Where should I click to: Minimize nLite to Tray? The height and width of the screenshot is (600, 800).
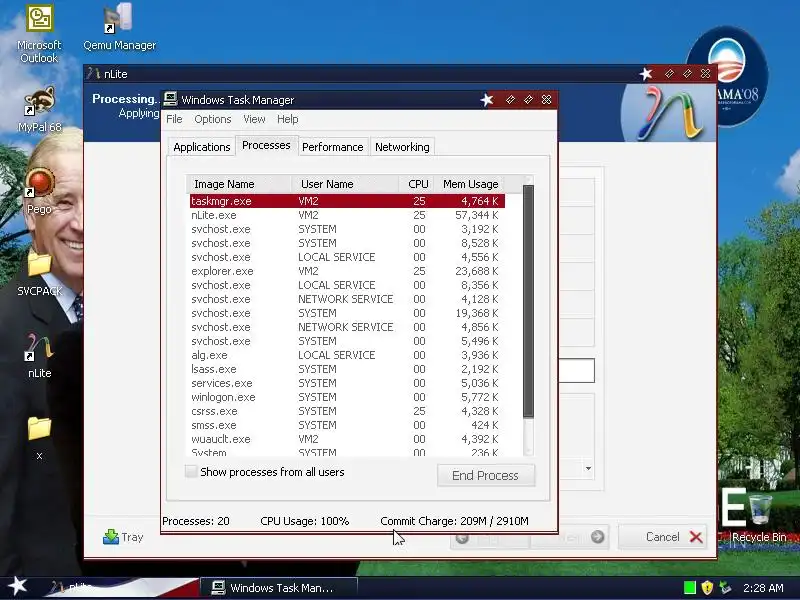click(x=123, y=537)
